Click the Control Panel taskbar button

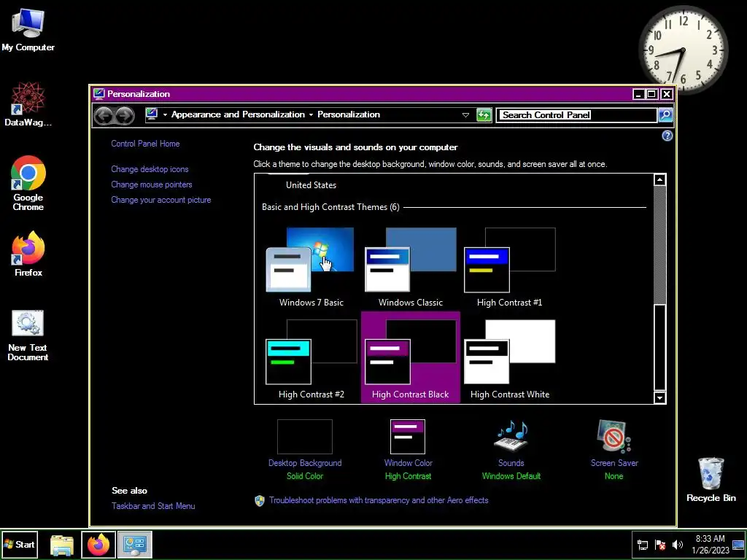pyautogui.click(x=135, y=544)
